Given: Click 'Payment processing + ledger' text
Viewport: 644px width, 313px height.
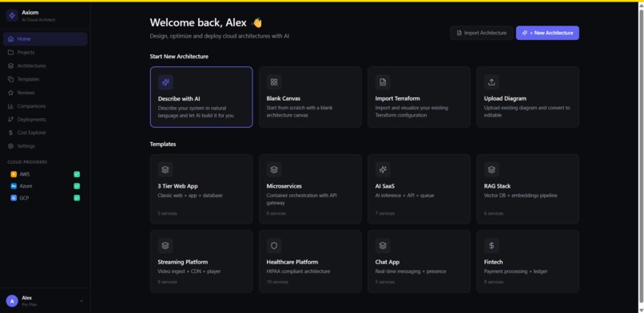Looking at the screenshot, I should (515, 271).
